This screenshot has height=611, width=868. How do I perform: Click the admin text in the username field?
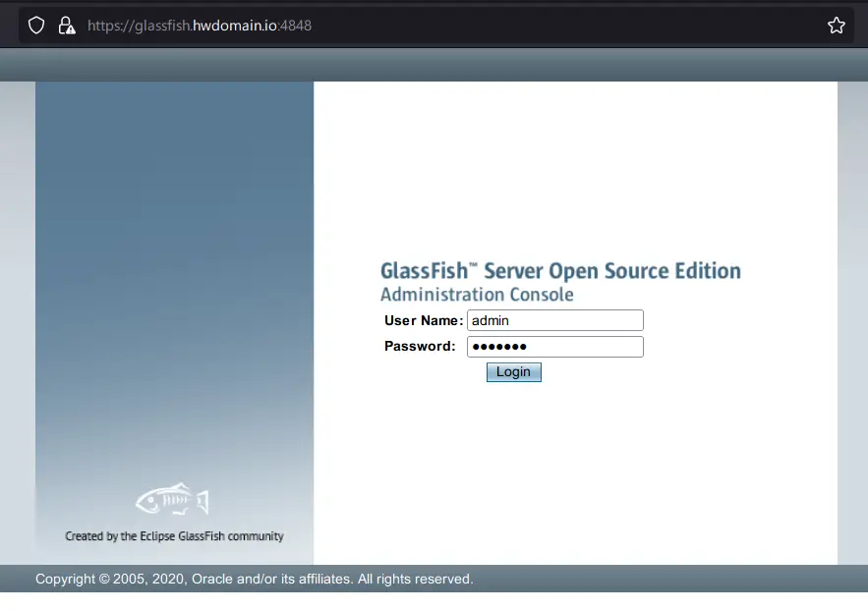pyautogui.click(x=488, y=319)
